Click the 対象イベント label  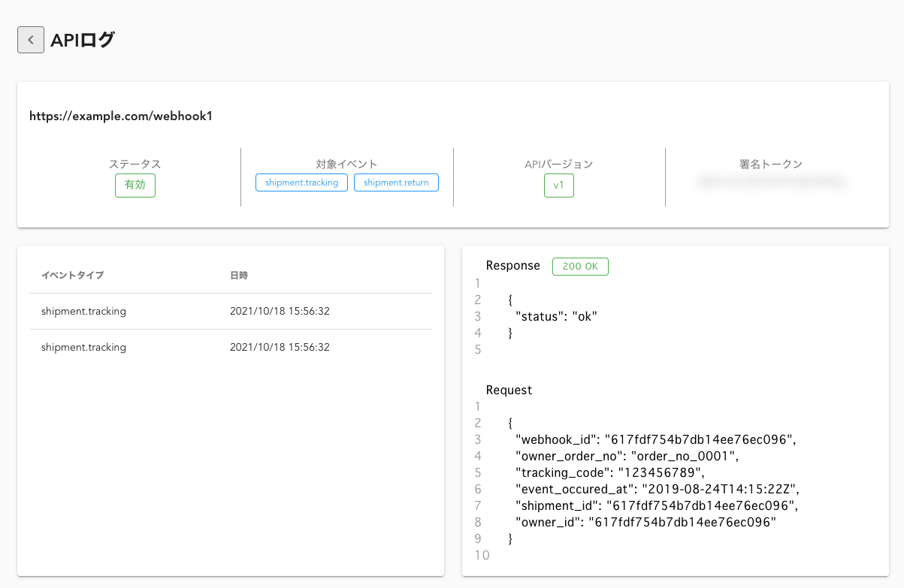347,164
